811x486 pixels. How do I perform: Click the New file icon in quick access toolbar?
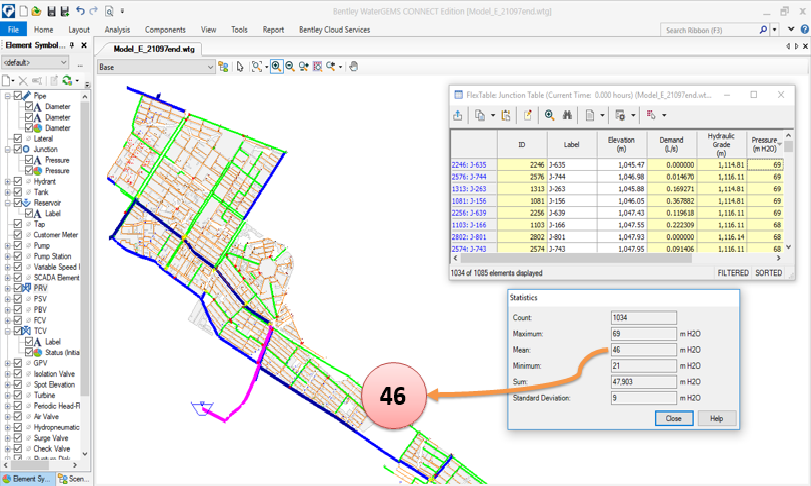coord(23,11)
